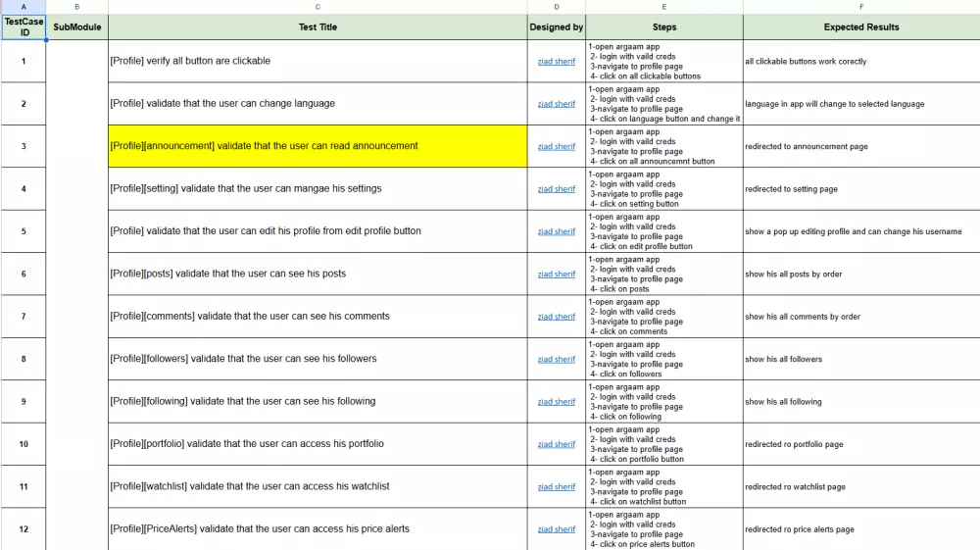Select 'show his all following' result cell
The image size is (980, 550).
pyautogui.click(x=861, y=401)
